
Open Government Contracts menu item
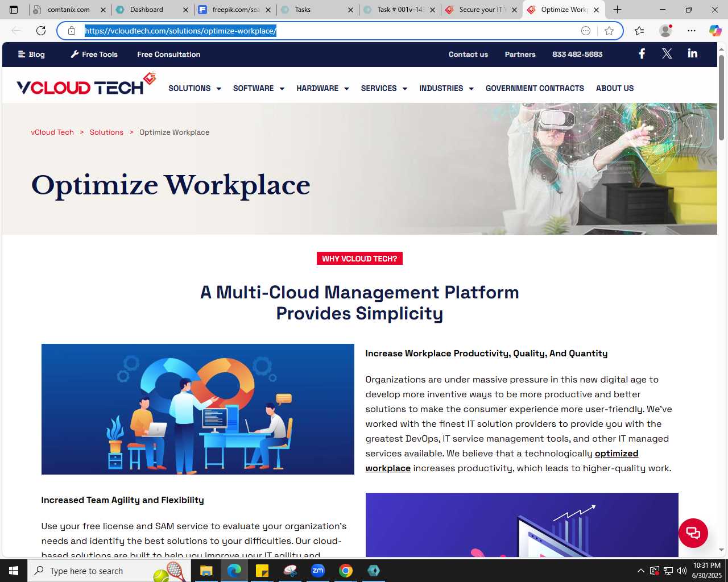(x=535, y=88)
